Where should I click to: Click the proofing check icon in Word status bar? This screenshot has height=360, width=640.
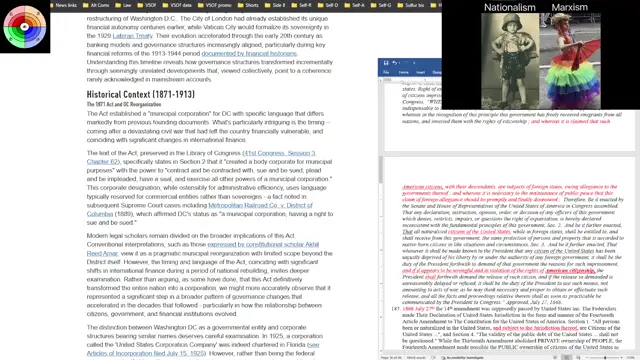point(433,358)
